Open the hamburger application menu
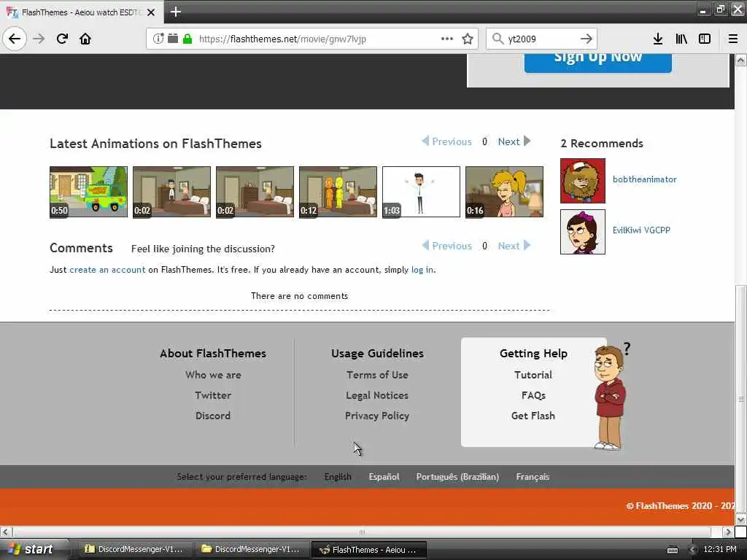The height and width of the screenshot is (560, 747). point(733,39)
